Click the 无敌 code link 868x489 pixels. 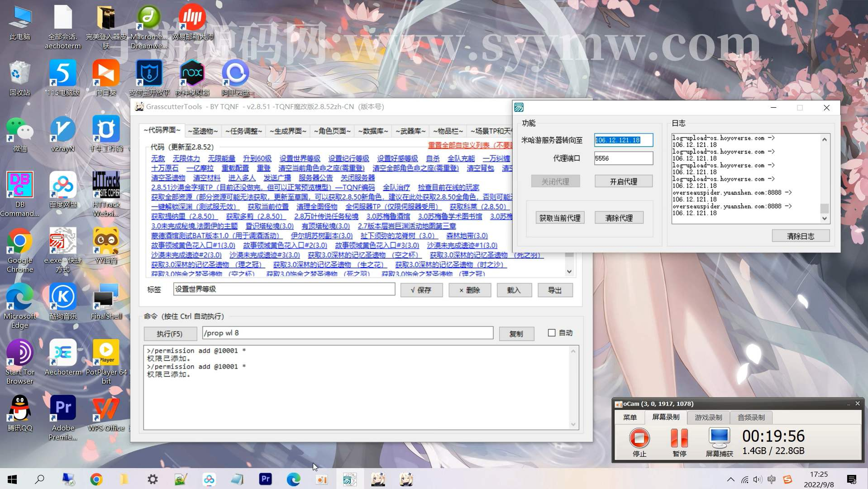tap(158, 158)
